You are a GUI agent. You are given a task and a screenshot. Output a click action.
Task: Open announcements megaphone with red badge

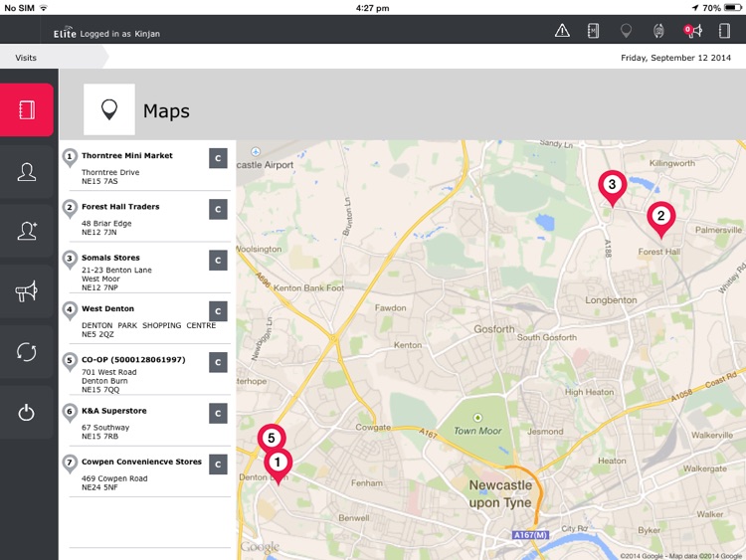pyautogui.click(x=692, y=31)
